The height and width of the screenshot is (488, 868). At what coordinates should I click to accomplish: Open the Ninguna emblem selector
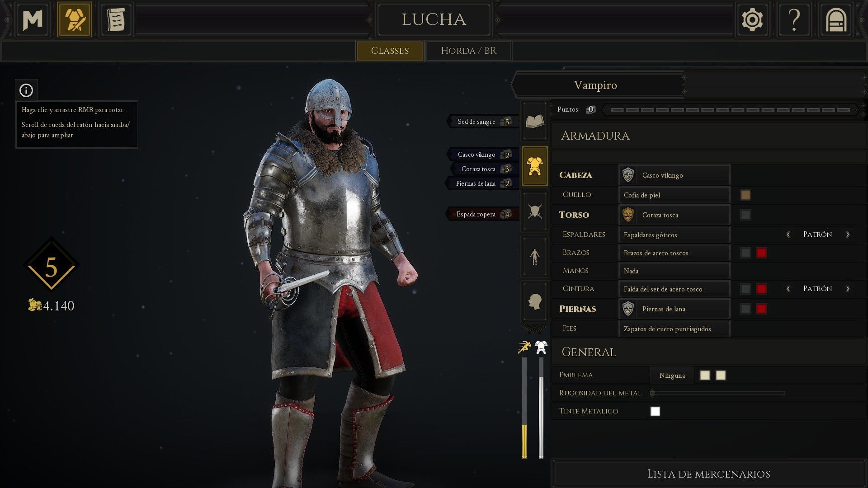point(672,375)
